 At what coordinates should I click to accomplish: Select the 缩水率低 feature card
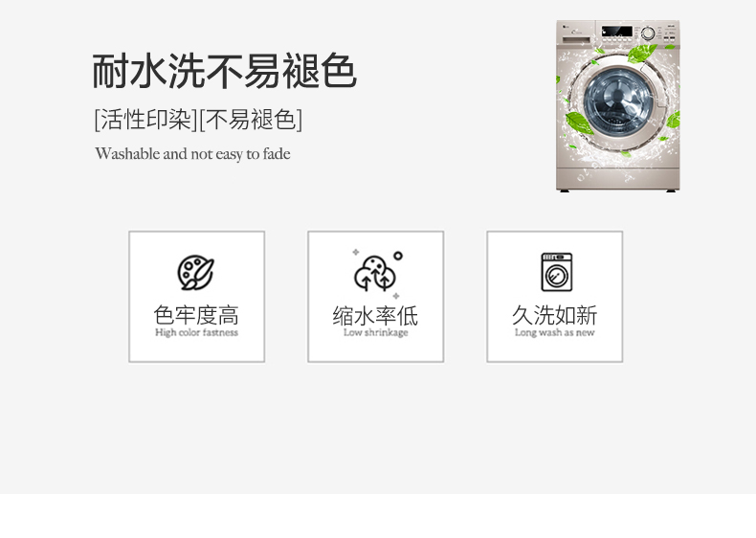375,296
